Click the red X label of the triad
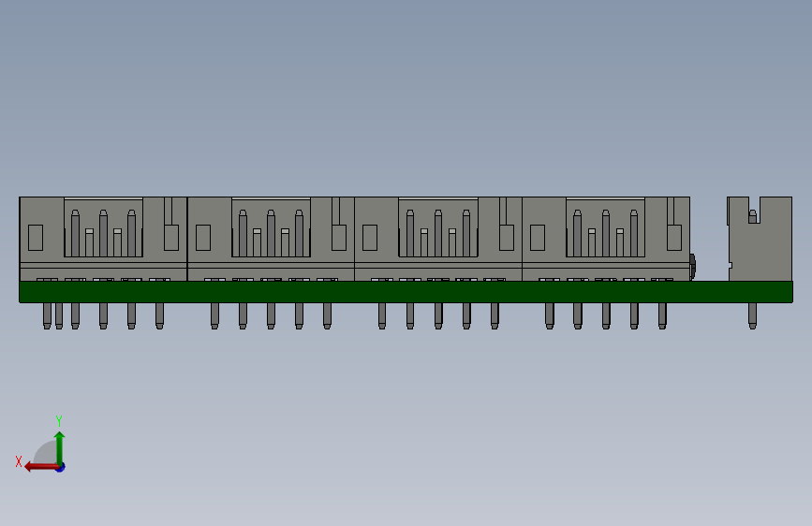812x526 pixels. tap(19, 461)
